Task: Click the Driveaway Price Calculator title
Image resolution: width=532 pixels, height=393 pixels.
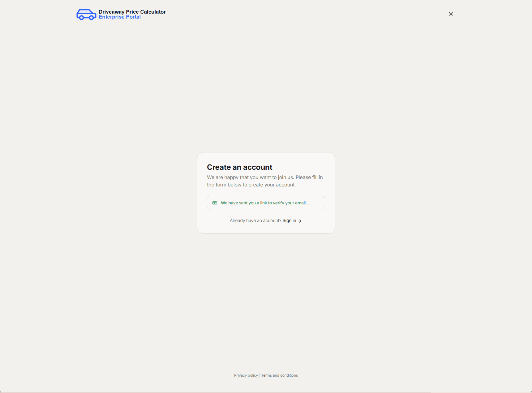Action: (132, 12)
